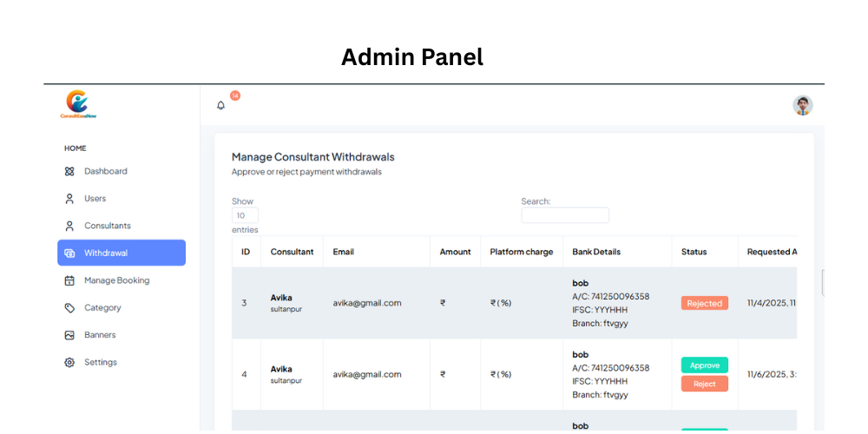This screenshot has width=868, height=434.
Task: Focus the Search input field
Action: tap(565, 215)
